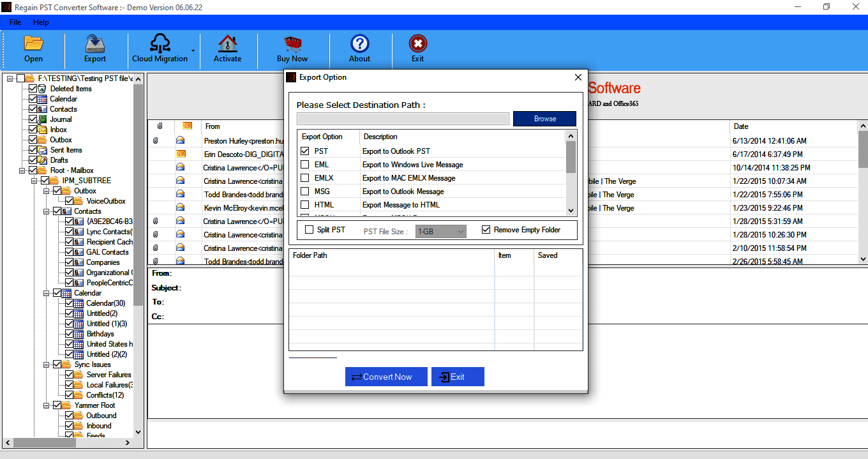
Task: Select the Sent Items folder icon
Action: tap(43, 150)
